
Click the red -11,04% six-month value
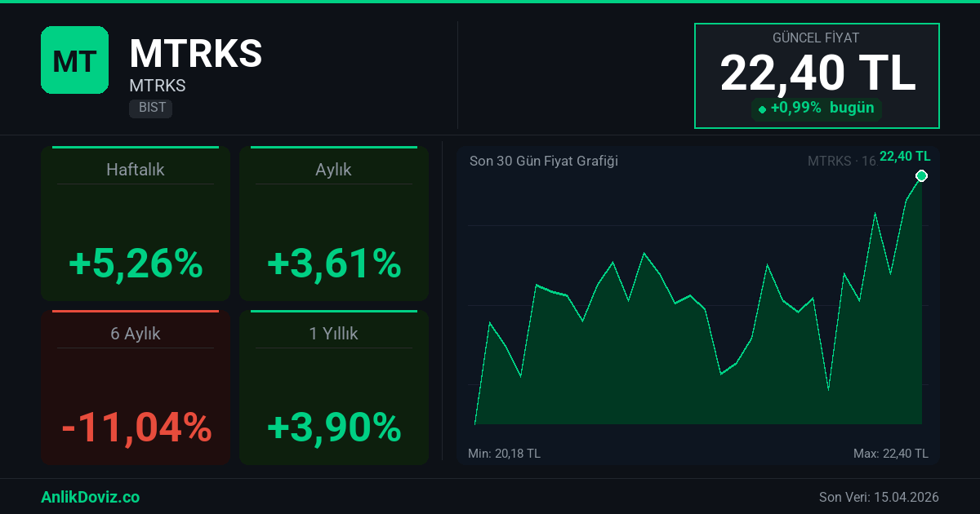point(136,428)
